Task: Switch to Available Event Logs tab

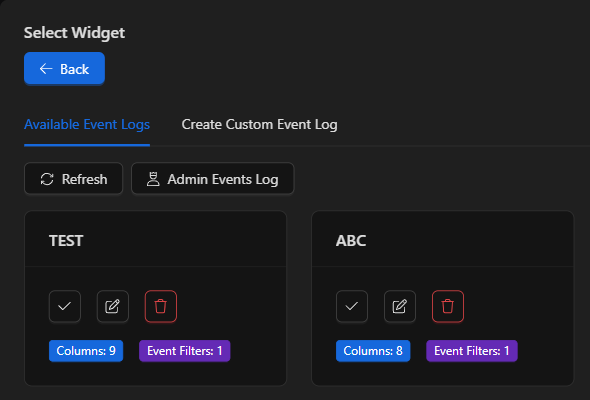Action: tap(87, 125)
